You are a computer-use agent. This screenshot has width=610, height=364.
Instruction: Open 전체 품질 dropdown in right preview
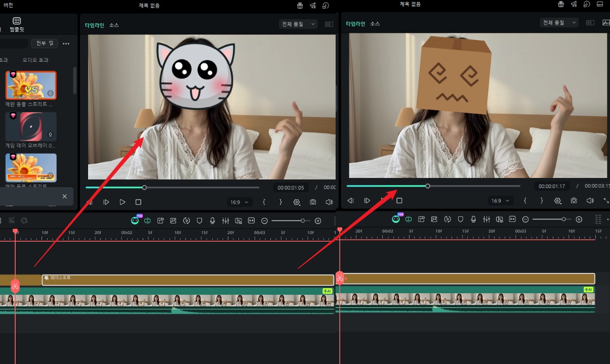pyautogui.click(x=559, y=23)
